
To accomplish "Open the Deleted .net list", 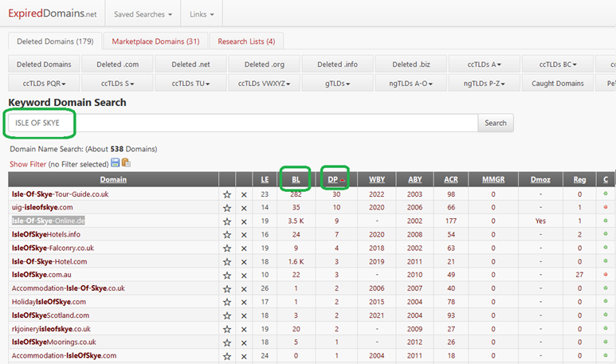I will pyautogui.click(x=190, y=64).
